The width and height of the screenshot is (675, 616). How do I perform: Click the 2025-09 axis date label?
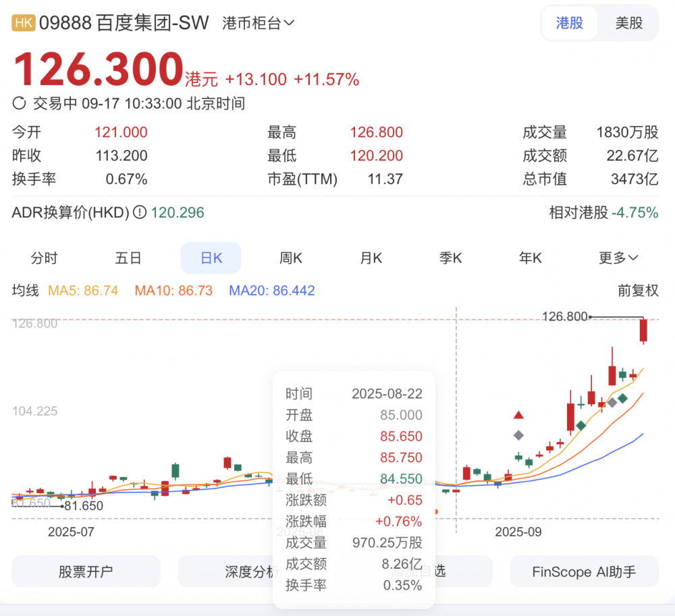(x=518, y=532)
